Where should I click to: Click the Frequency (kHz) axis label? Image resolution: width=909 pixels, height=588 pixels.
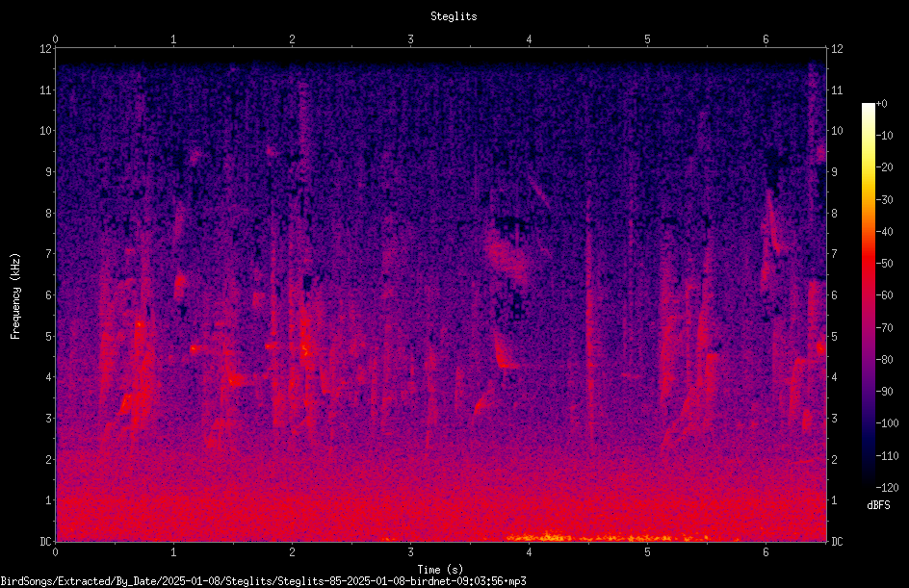(15, 295)
